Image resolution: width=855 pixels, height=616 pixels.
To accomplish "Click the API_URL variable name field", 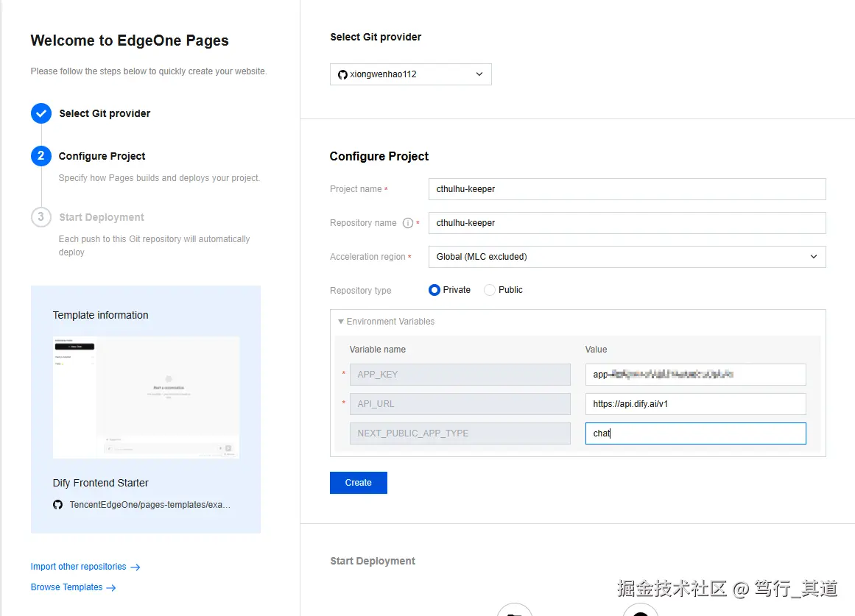I will 460,404.
